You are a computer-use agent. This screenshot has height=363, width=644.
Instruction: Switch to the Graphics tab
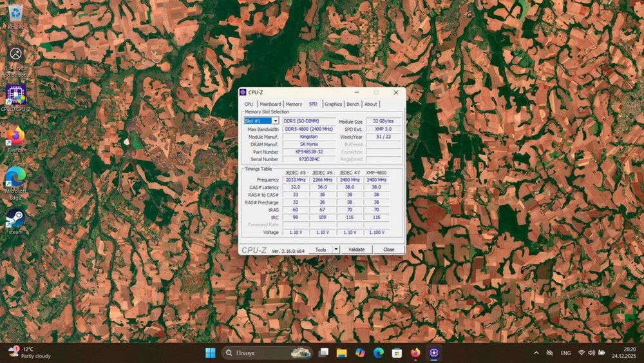pos(333,104)
